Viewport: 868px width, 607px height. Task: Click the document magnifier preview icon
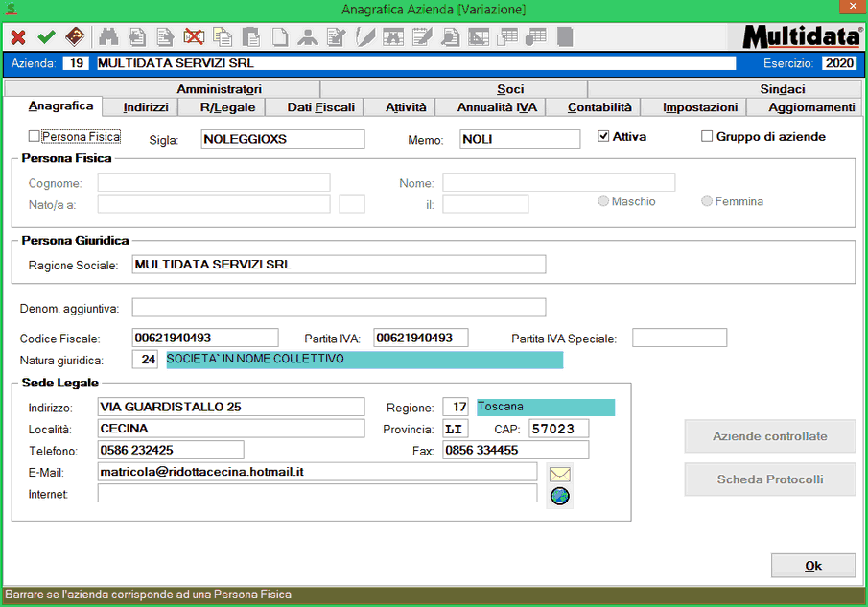point(451,37)
